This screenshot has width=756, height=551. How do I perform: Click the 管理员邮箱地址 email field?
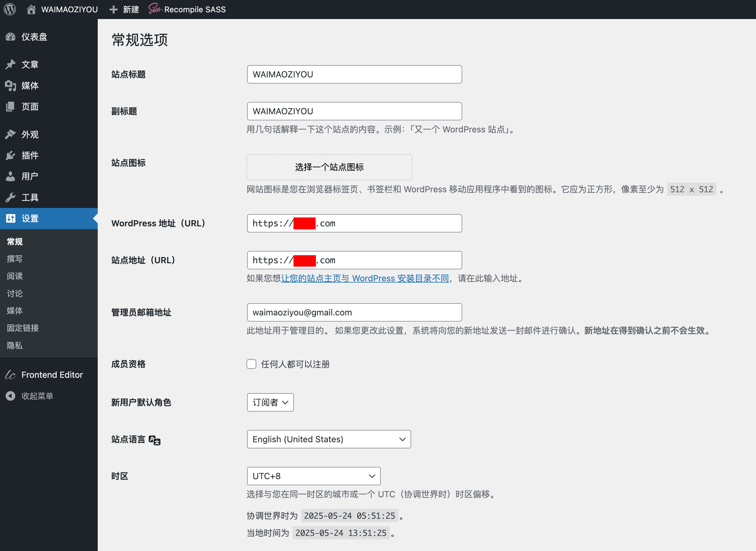[354, 312]
